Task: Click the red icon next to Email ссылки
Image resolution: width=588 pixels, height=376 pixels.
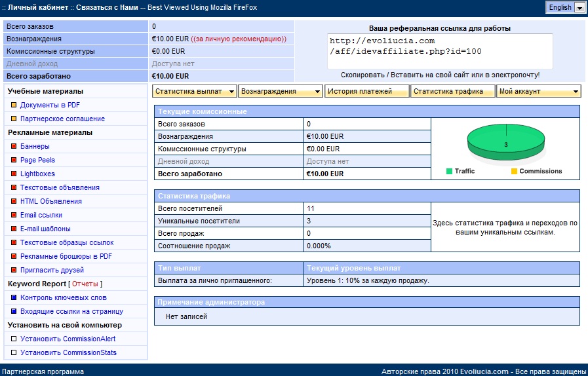Action: tap(14, 215)
